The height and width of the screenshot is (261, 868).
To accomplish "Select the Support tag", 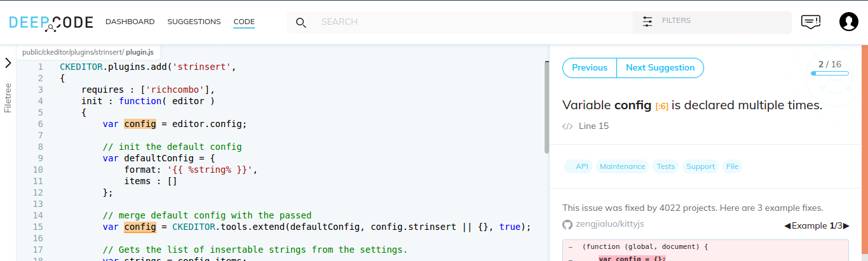I will click(x=701, y=166).
